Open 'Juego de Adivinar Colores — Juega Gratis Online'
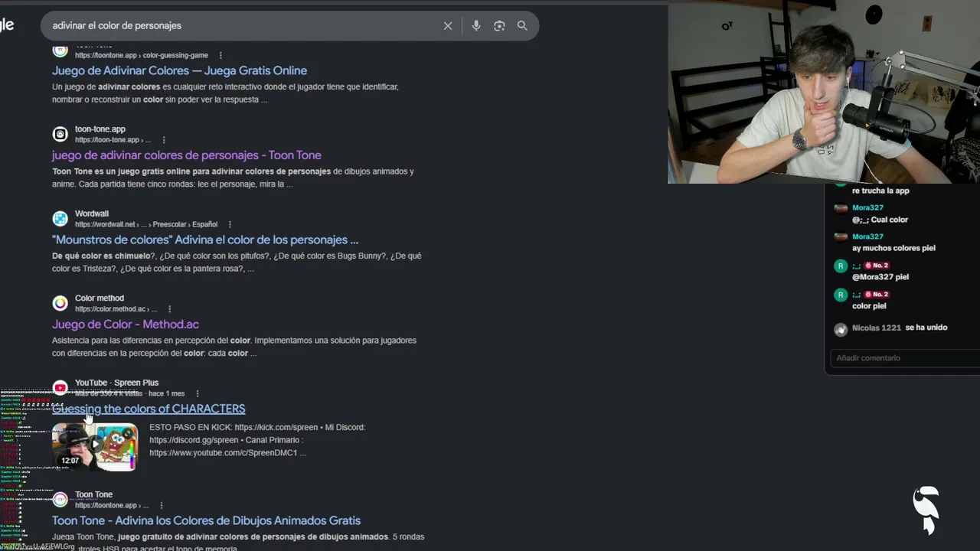 (179, 70)
